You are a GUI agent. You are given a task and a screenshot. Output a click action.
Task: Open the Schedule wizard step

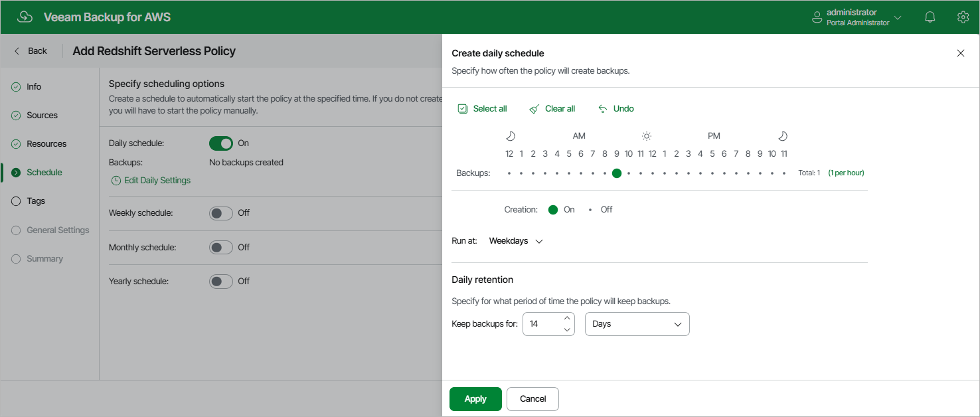(44, 173)
